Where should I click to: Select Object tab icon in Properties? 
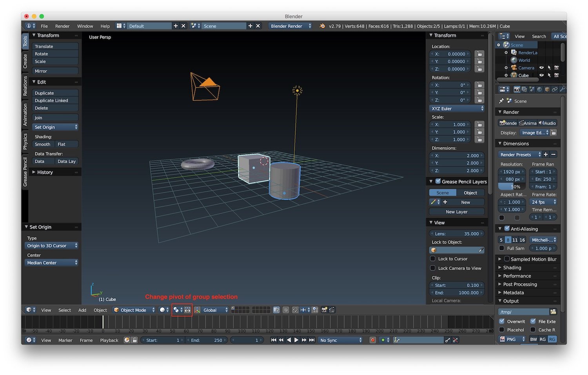tap(547, 89)
